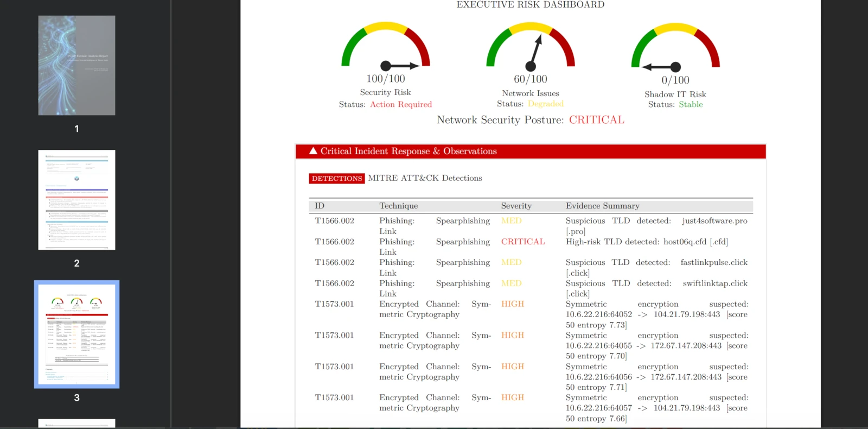Viewport: 868px width, 429px height.
Task: Click the "Network Security Posture:" label
Action: (500, 120)
